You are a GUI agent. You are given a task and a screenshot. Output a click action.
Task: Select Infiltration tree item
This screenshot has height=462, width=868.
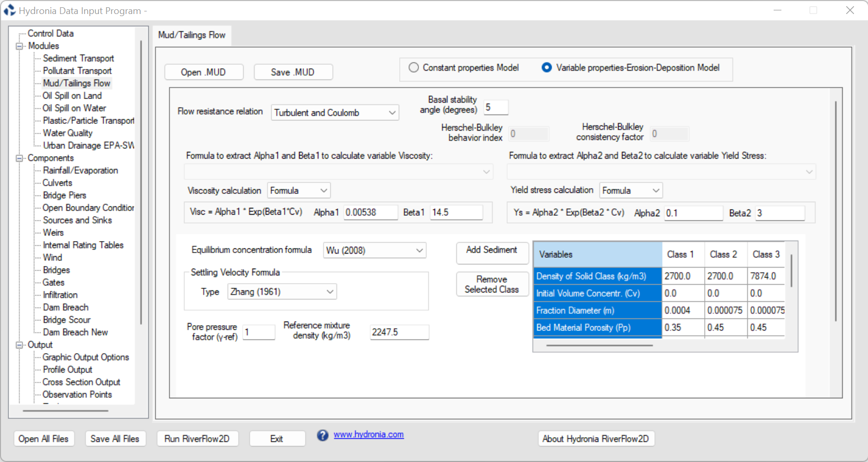pyautogui.click(x=60, y=295)
